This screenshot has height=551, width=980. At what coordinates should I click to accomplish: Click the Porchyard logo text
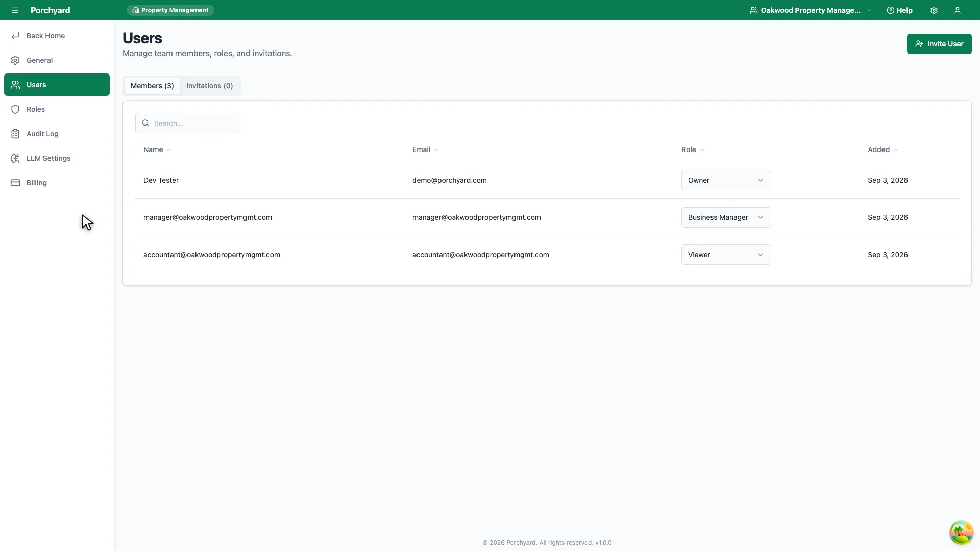coord(50,10)
